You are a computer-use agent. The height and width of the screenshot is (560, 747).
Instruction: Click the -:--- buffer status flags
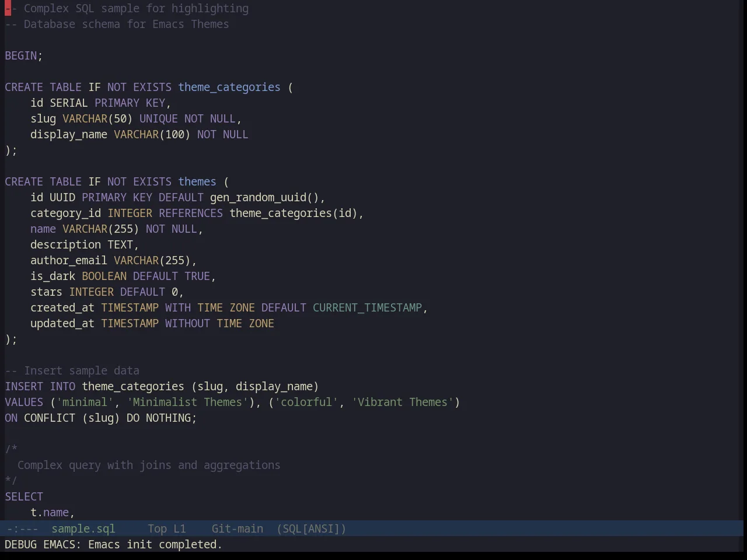point(22,528)
